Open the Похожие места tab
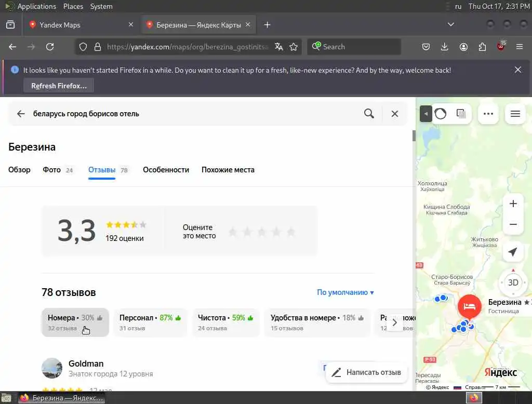Screen dimensions: 532x404 pyautogui.click(x=228, y=170)
